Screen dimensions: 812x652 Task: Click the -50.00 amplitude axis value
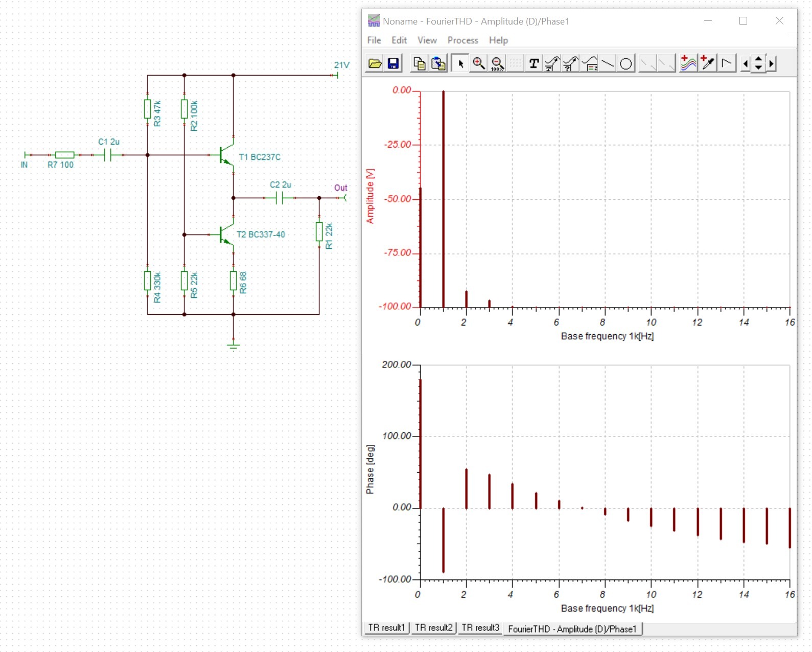click(398, 199)
